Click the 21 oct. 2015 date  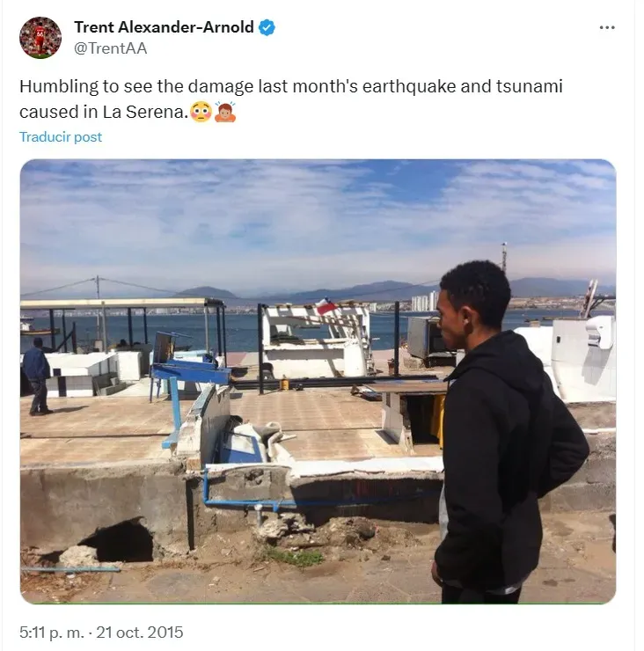click(140, 633)
